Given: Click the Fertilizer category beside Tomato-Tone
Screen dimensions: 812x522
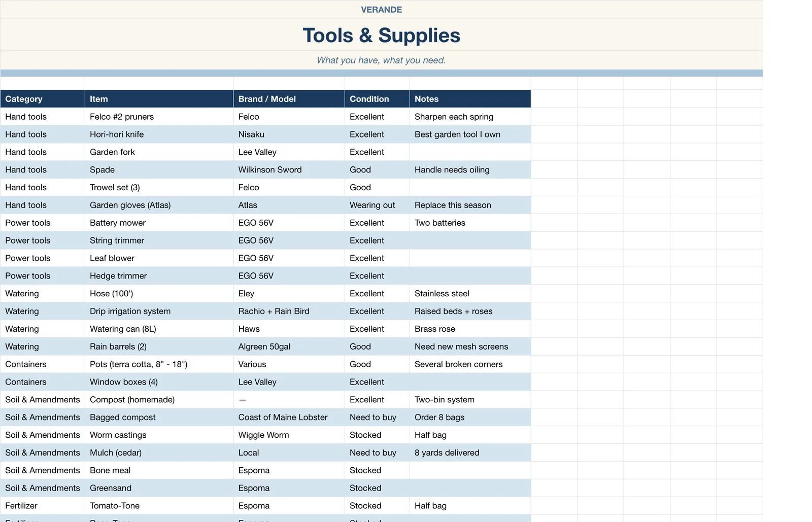Looking at the screenshot, I should [43, 506].
